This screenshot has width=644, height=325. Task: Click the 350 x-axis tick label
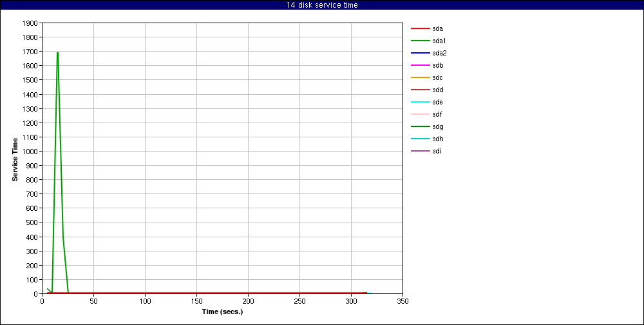point(402,301)
